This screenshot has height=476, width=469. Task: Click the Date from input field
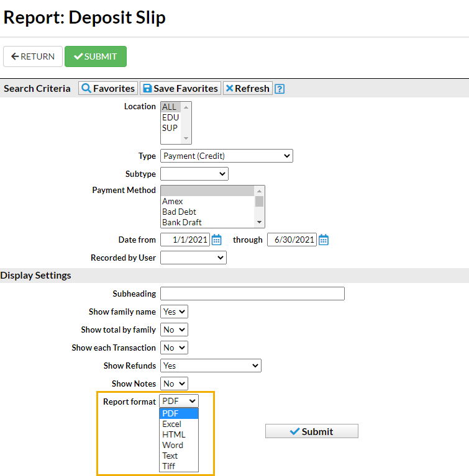pyautogui.click(x=185, y=240)
